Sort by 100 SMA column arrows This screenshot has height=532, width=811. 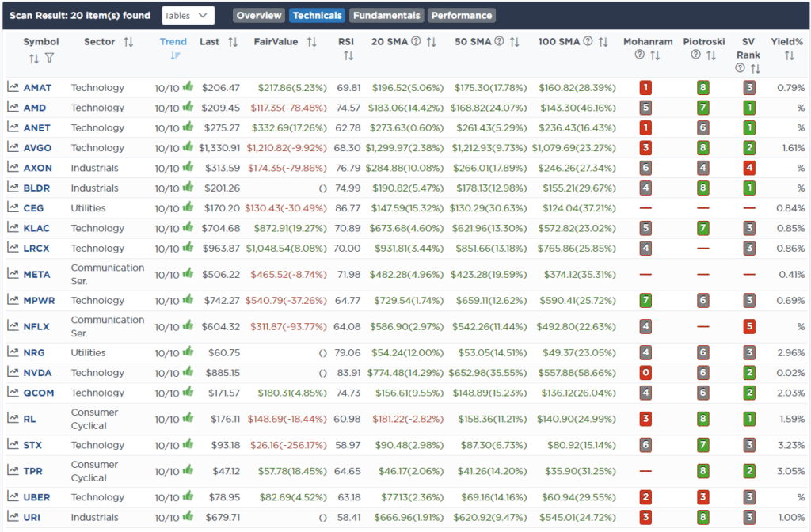tap(603, 42)
